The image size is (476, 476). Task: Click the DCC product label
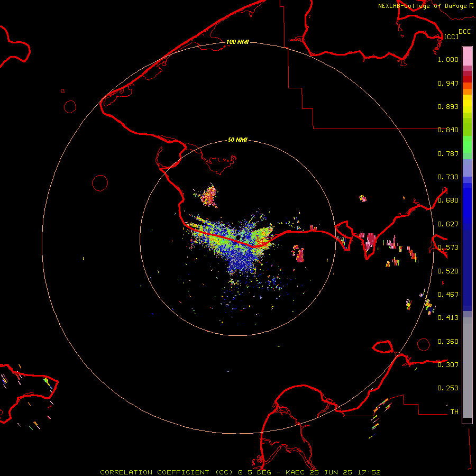[464, 32]
